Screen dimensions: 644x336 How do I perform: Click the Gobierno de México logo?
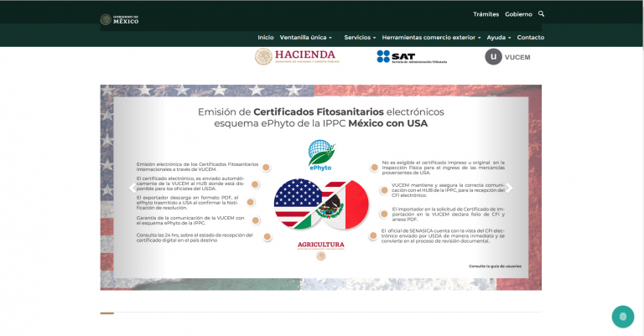(120, 19)
